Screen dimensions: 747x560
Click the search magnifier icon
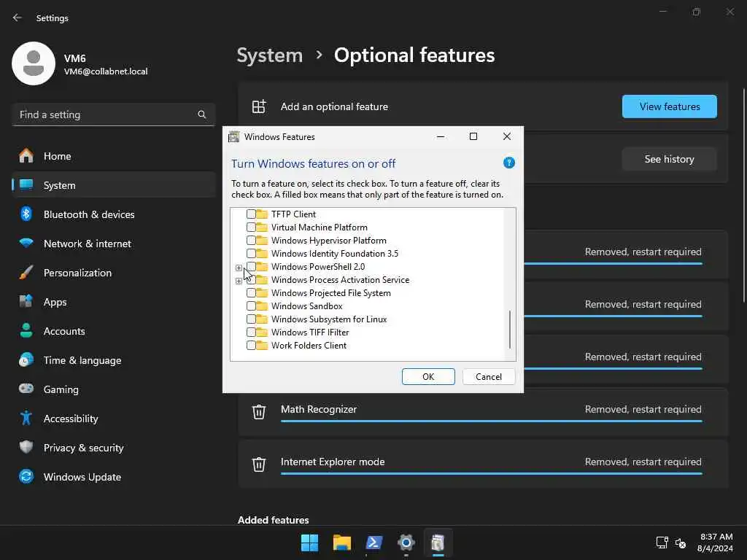(202, 114)
